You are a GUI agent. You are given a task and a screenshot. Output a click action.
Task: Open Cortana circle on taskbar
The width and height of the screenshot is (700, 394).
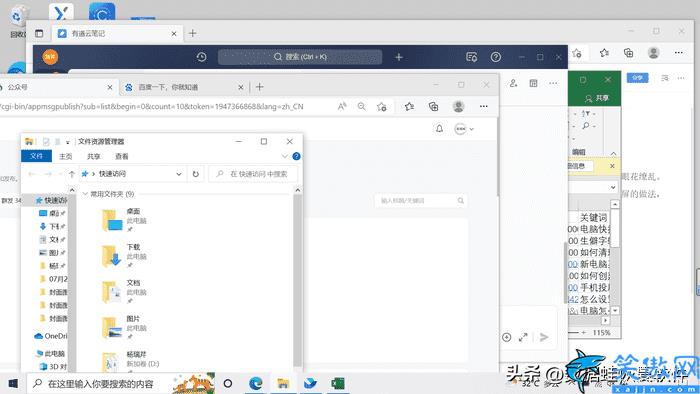pos(228,383)
